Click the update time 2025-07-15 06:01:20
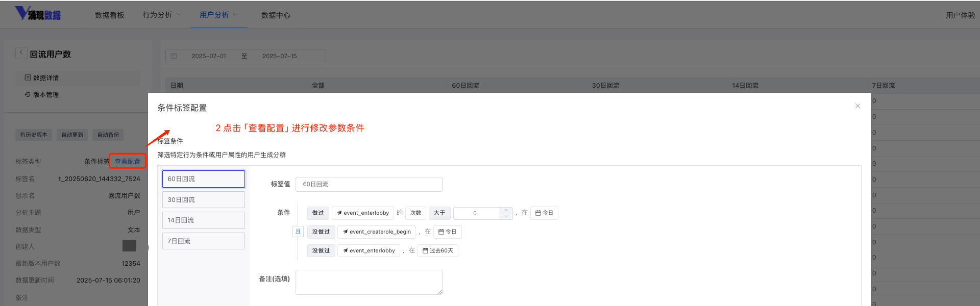The height and width of the screenshot is (306, 980). click(x=108, y=280)
